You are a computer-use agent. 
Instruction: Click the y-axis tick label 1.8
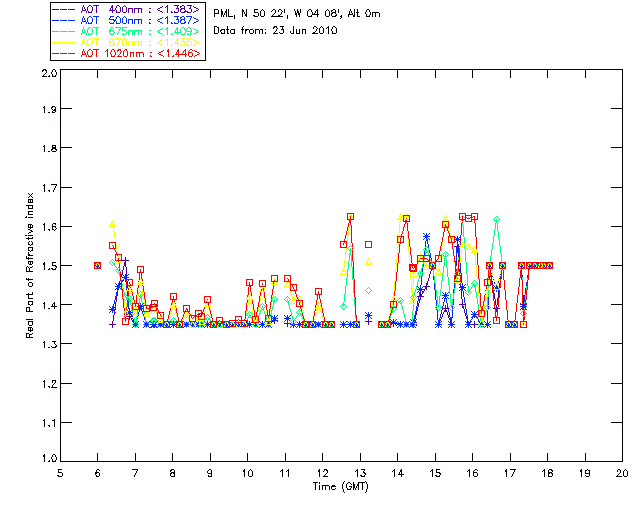49,148
